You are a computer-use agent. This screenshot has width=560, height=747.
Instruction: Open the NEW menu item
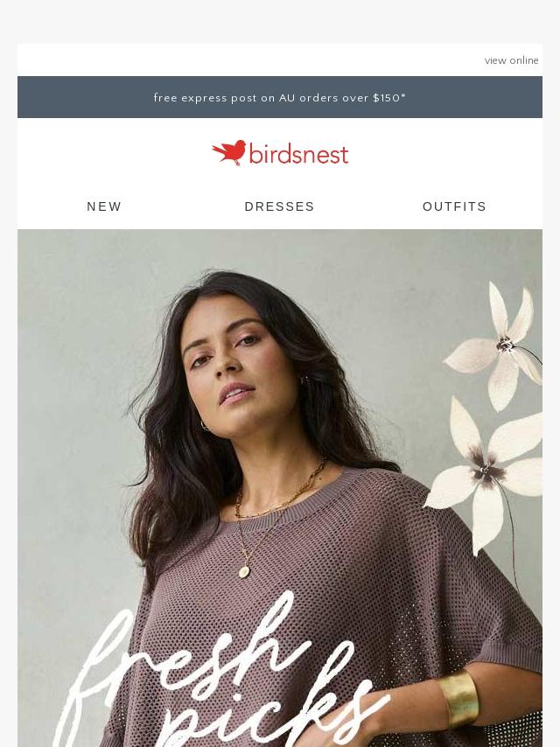point(104,206)
